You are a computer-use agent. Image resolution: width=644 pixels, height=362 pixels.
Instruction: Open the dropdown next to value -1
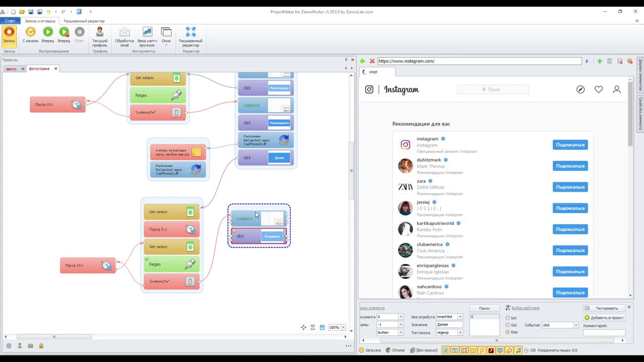coord(400,325)
